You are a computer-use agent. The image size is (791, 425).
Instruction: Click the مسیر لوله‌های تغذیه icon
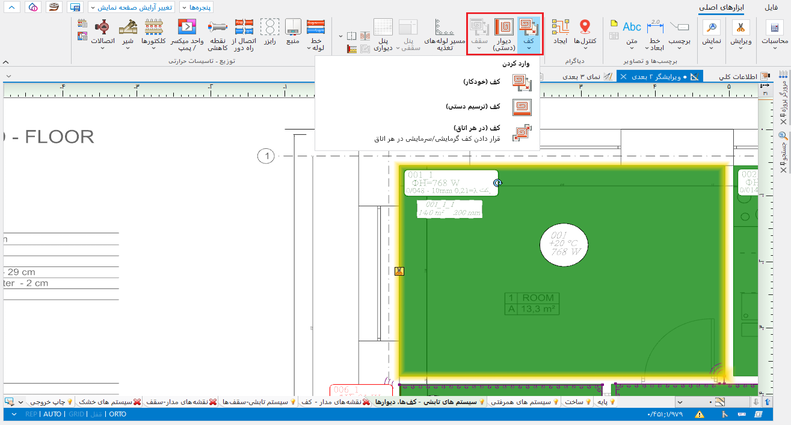443,34
